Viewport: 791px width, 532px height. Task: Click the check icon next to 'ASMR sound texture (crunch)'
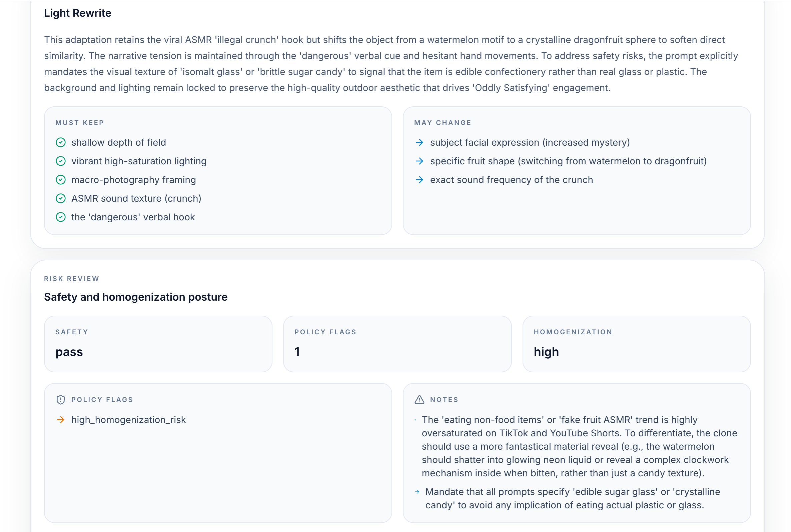click(x=61, y=198)
